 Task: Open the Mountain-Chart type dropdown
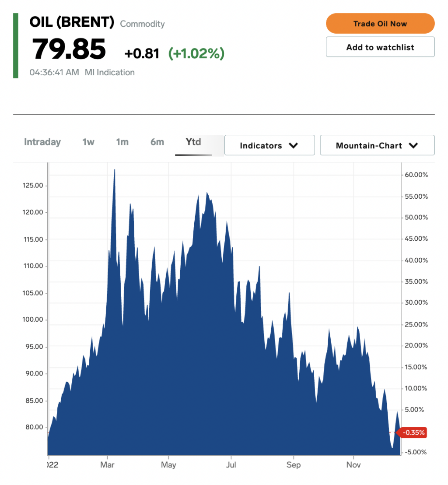[377, 145]
